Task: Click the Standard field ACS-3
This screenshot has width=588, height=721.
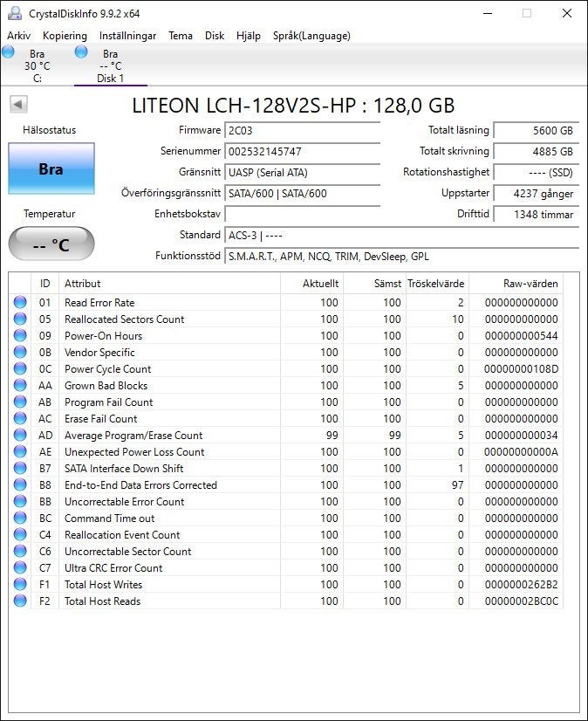Action: tap(402, 236)
